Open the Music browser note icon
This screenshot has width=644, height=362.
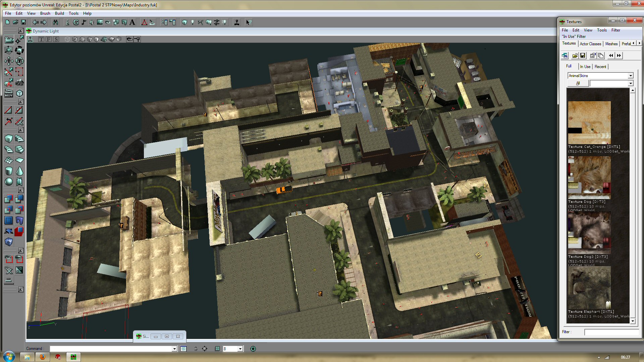point(84,22)
